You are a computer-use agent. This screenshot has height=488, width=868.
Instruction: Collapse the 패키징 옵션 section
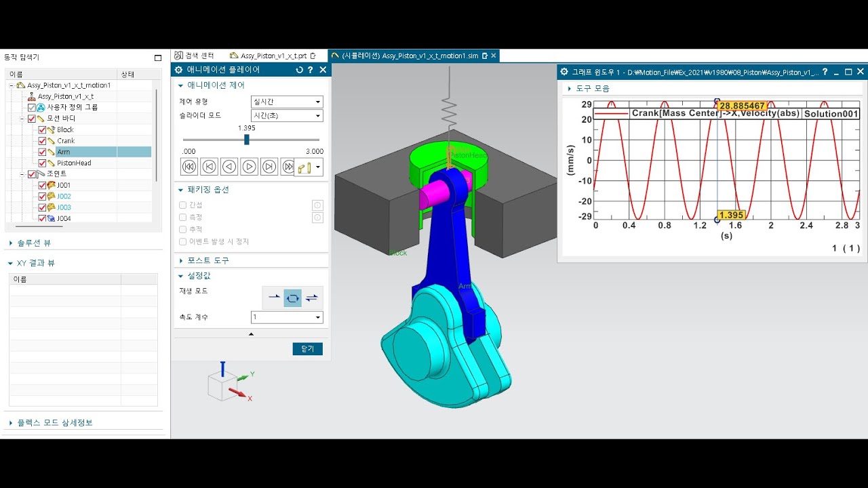click(208, 190)
